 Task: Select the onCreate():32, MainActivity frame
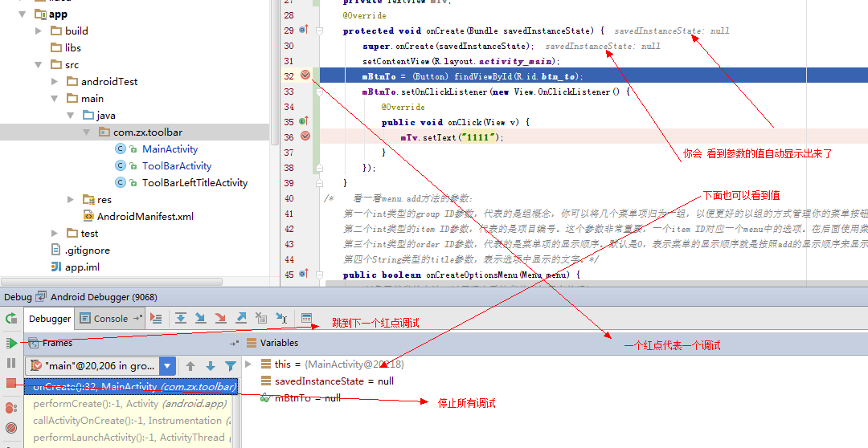coord(131,387)
